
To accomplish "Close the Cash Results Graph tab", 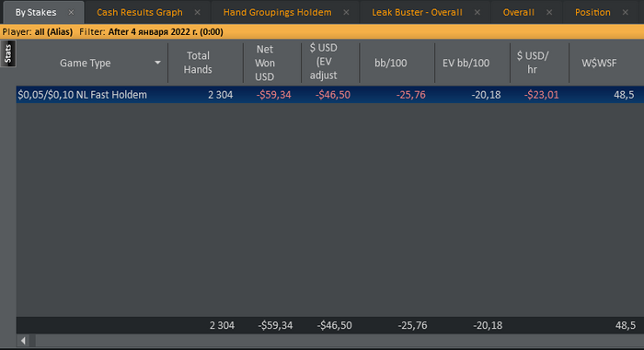I will [x=198, y=12].
